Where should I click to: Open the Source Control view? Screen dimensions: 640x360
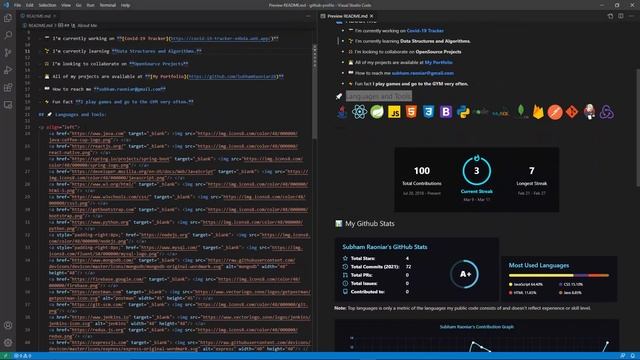8,53
